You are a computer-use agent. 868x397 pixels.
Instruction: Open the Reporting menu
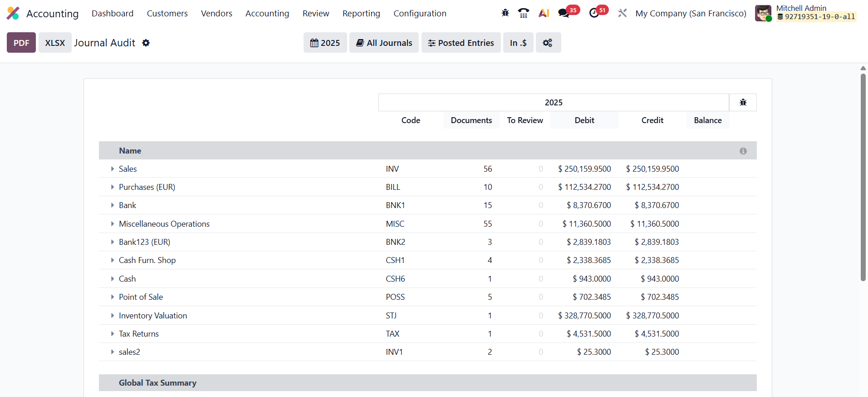point(361,14)
